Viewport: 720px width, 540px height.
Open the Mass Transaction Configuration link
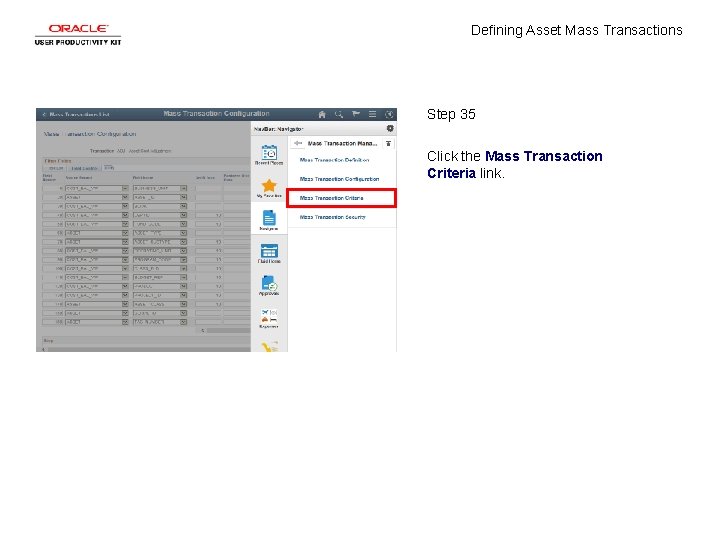[339, 179]
